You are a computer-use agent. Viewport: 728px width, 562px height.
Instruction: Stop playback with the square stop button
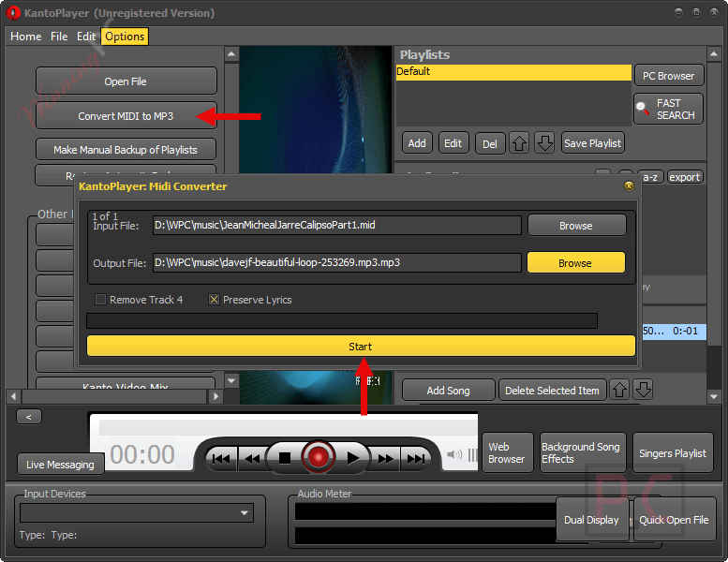click(285, 459)
